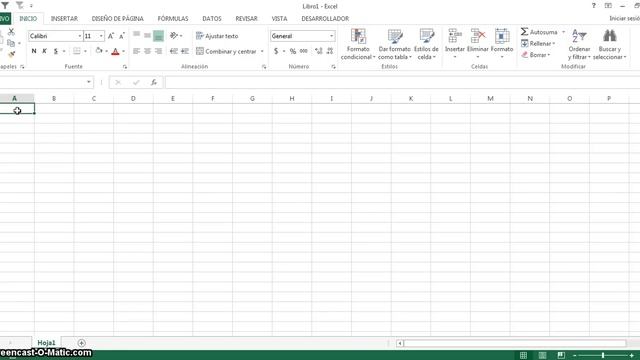Apply accounting currency format icon
Viewport: 640px width, 360px height.
(276, 51)
